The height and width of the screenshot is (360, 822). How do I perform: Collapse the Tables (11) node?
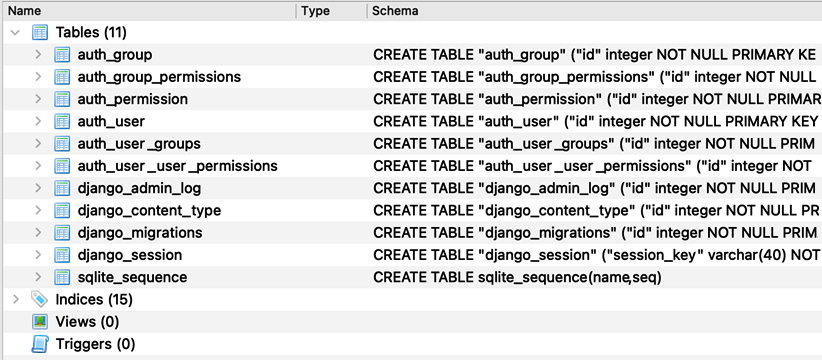click(x=15, y=32)
